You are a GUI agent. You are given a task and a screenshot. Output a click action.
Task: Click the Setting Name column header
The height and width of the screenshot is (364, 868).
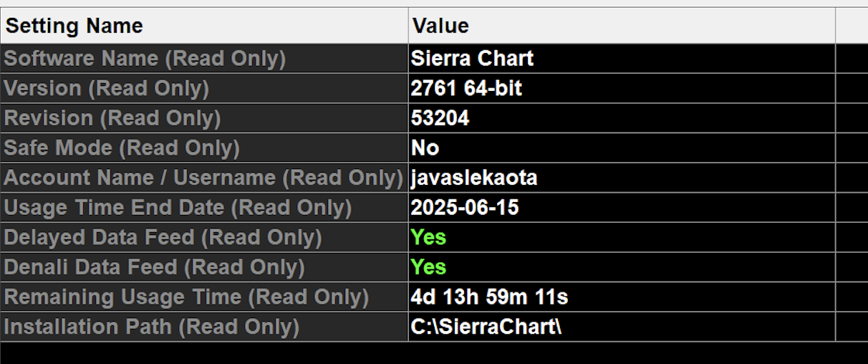click(74, 27)
